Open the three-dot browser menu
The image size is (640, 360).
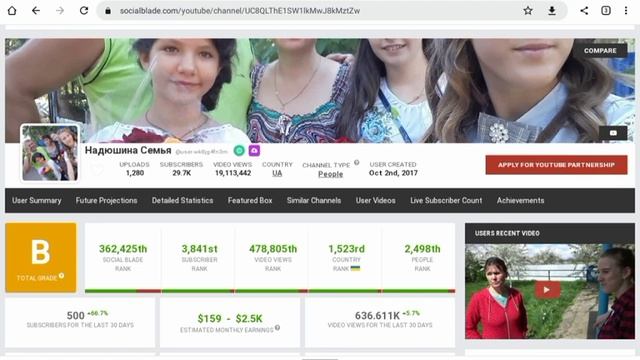pyautogui.click(x=626, y=11)
